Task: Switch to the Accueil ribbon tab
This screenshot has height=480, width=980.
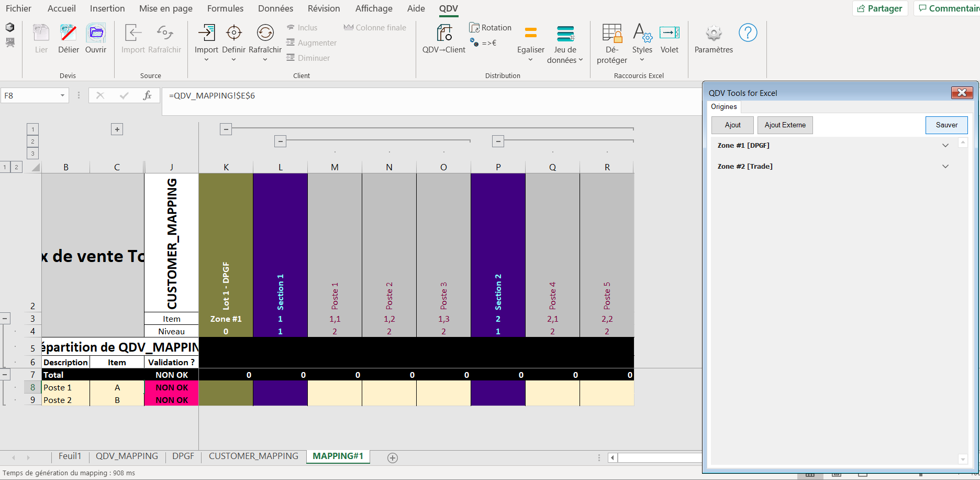Action: click(62, 8)
